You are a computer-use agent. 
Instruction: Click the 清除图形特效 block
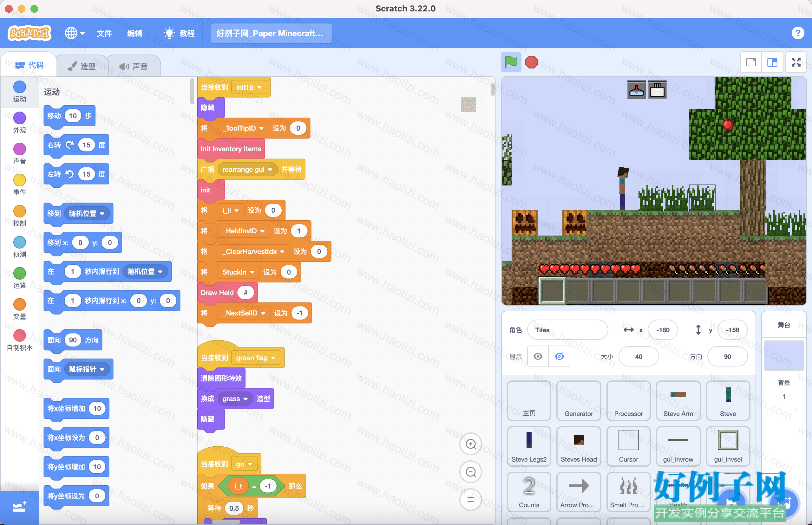pos(221,378)
